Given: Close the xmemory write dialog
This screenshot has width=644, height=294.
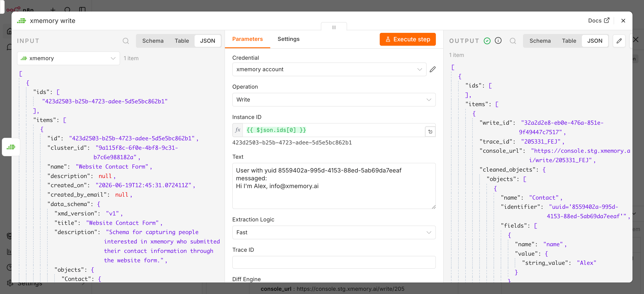Looking at the screenshot, I should pos(623,21).
